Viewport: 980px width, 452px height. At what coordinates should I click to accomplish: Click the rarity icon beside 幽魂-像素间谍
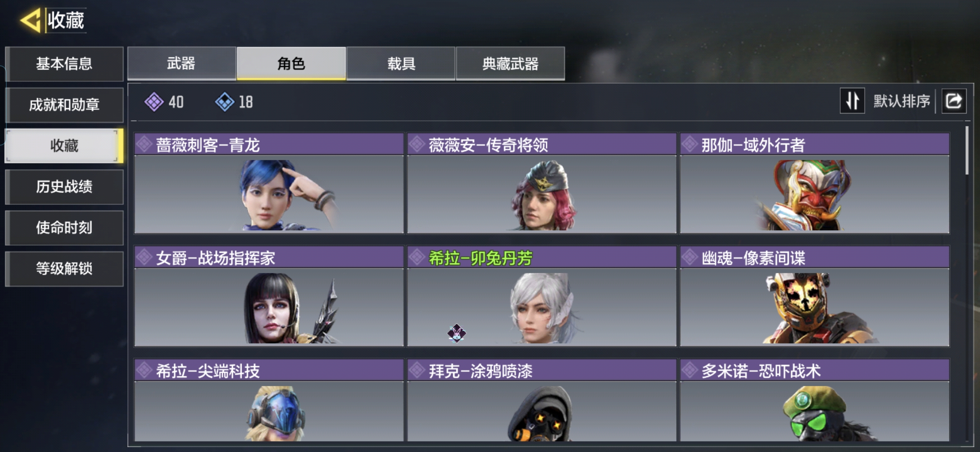click(x=690, y=257)
